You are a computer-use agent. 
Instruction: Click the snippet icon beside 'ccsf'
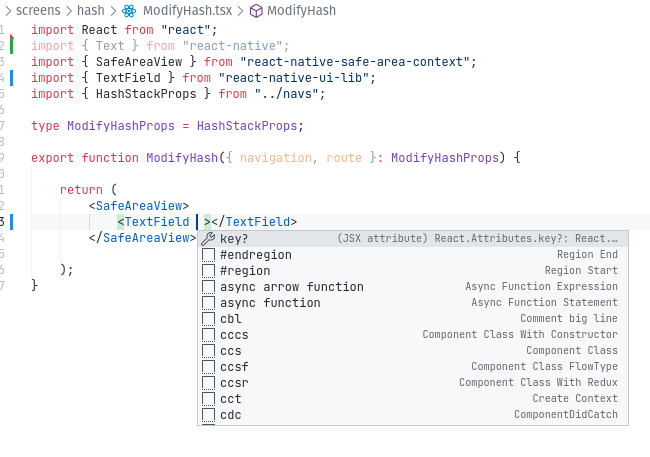[x=208, y=367]
